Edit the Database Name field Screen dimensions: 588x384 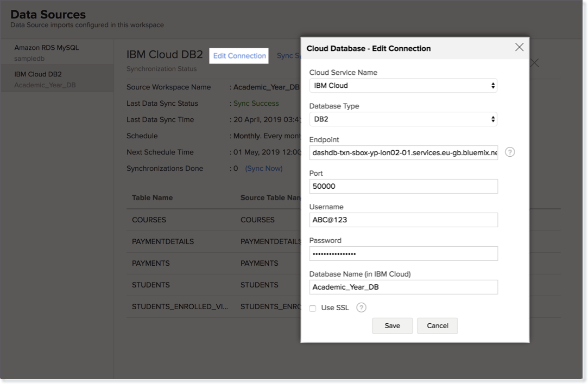click(403, 287)
